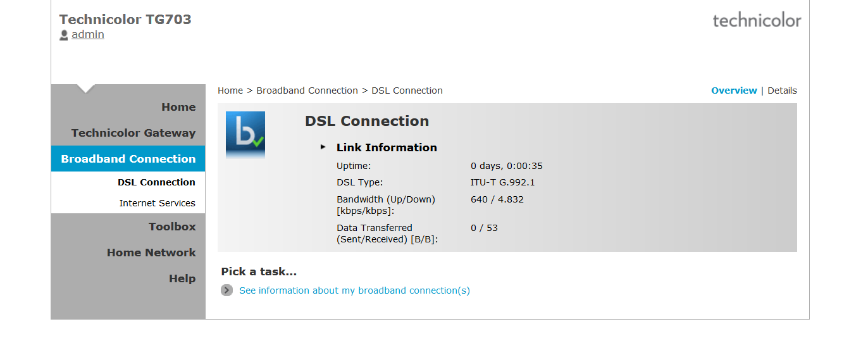Click the broadband connection status icon
Image resolution: width=868 pixels, height=362 pixels.
[245, 135]
